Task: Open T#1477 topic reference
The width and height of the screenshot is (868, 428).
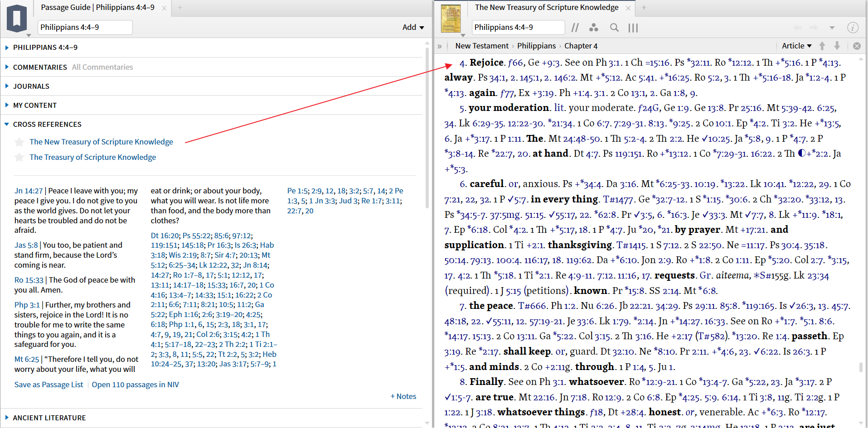Action: click(618, 199)
